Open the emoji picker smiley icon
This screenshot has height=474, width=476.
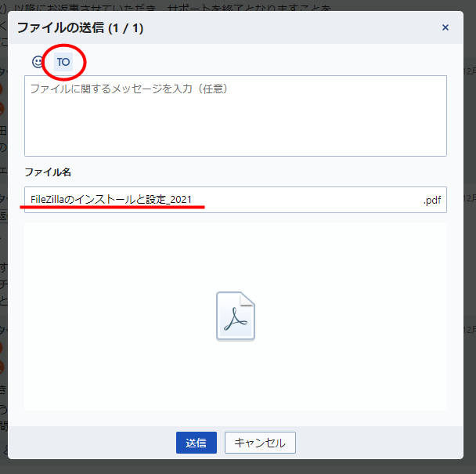point(38,61)
